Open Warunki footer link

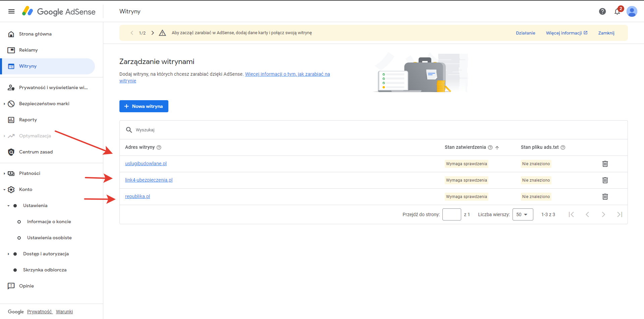click(64, 312)
